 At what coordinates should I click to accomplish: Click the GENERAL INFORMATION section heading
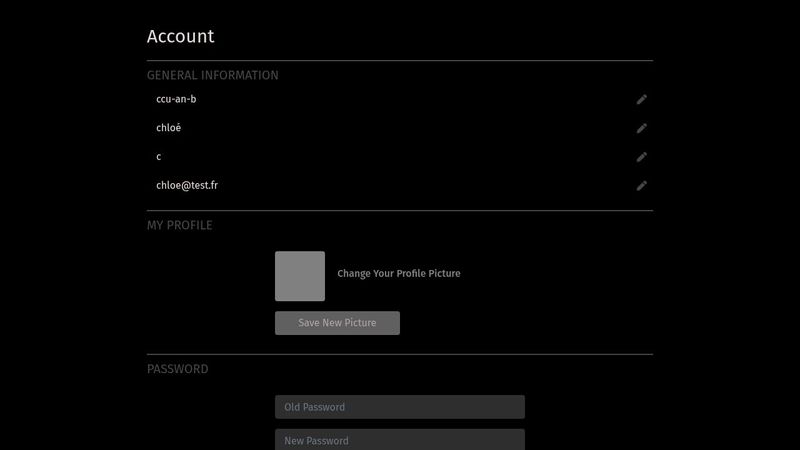(x=212, y=75)
